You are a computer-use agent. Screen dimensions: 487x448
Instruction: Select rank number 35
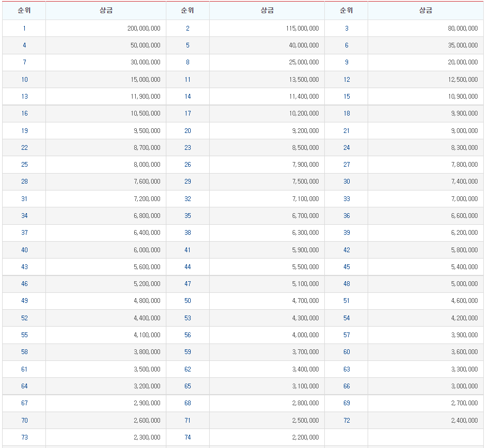click(188, 216)
